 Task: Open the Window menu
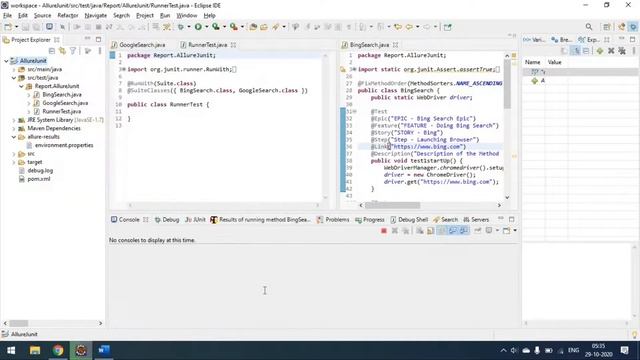[x=187, y=16]
